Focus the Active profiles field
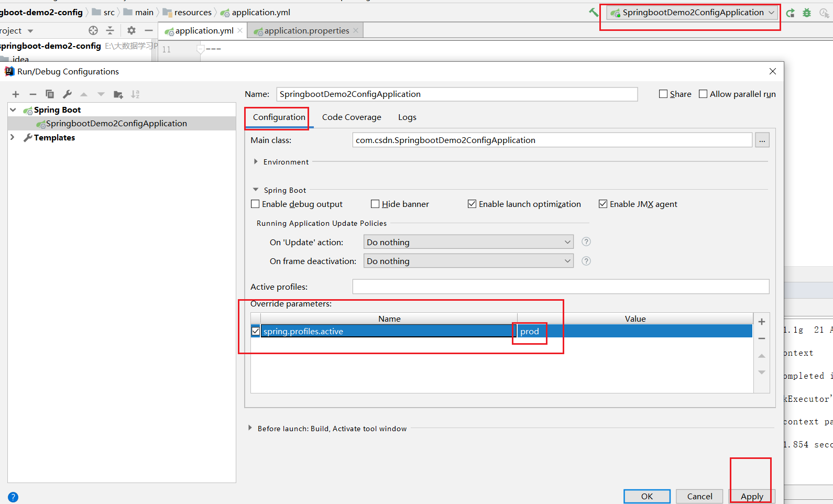833x504 pixels. [561, 287]
